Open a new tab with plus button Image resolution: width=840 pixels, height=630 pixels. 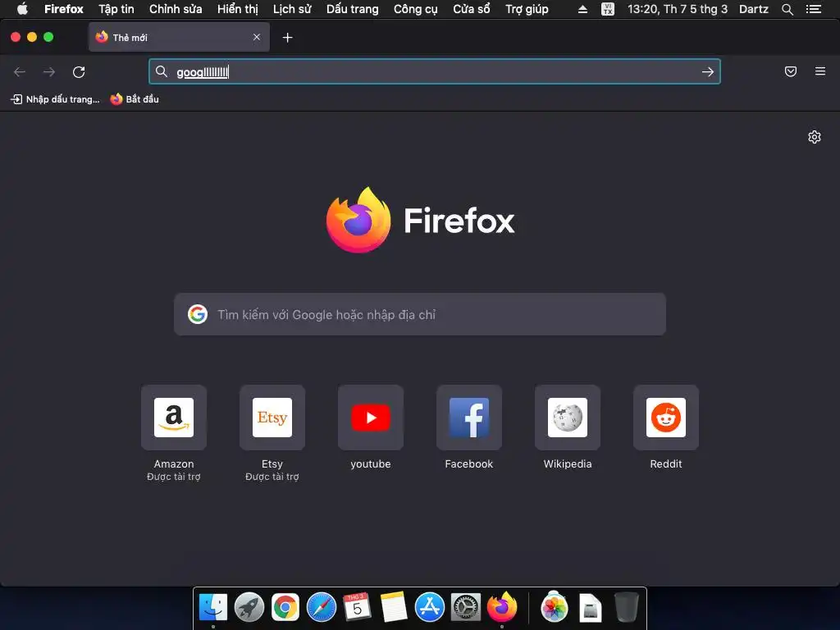pos(288,38)
